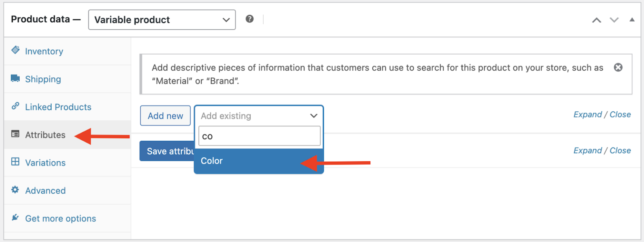This screenshot has width=644, height=242.
Task: Dismiss the descriptive info notice with the X
Action: 618,67
